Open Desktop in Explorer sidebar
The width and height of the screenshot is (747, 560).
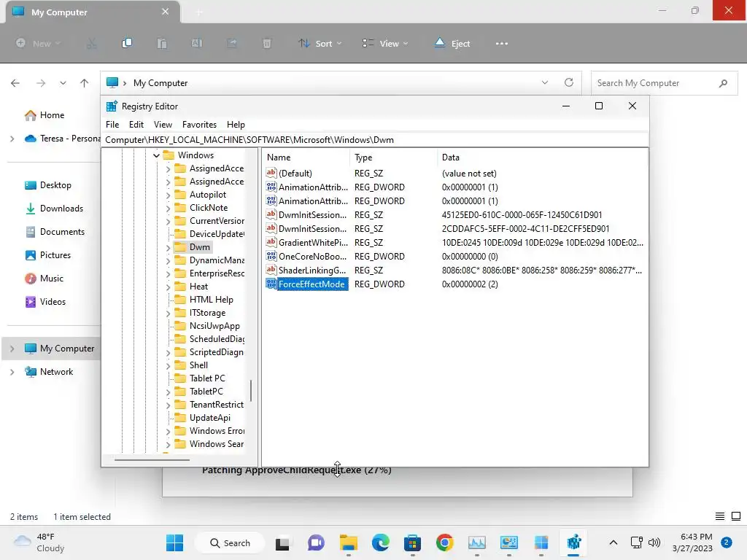point(55,184)
